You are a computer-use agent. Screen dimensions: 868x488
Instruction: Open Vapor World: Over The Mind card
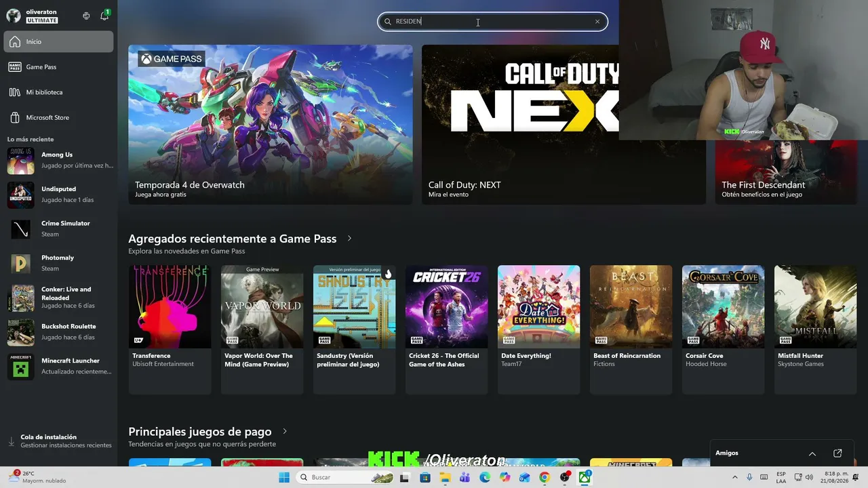(x=262, y=329)
